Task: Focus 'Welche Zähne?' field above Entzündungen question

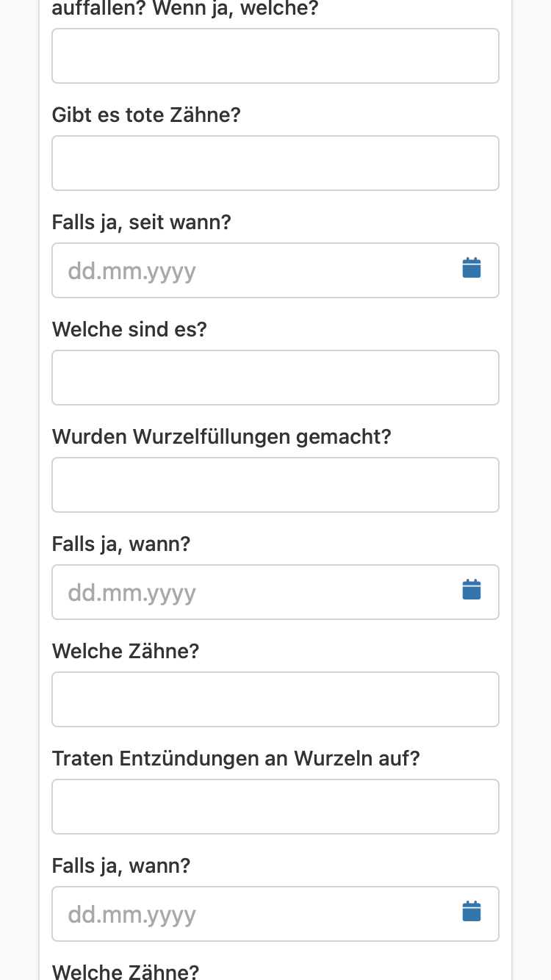Action: (275, 699)
